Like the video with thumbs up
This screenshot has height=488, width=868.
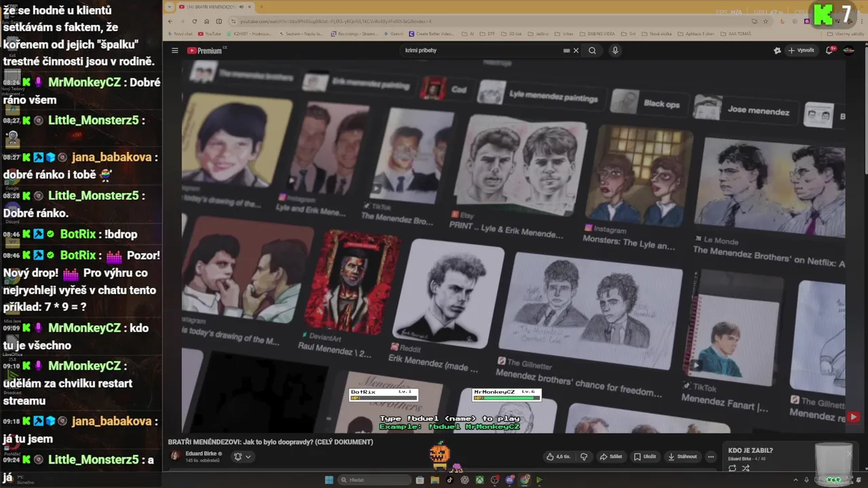[559, 457]
